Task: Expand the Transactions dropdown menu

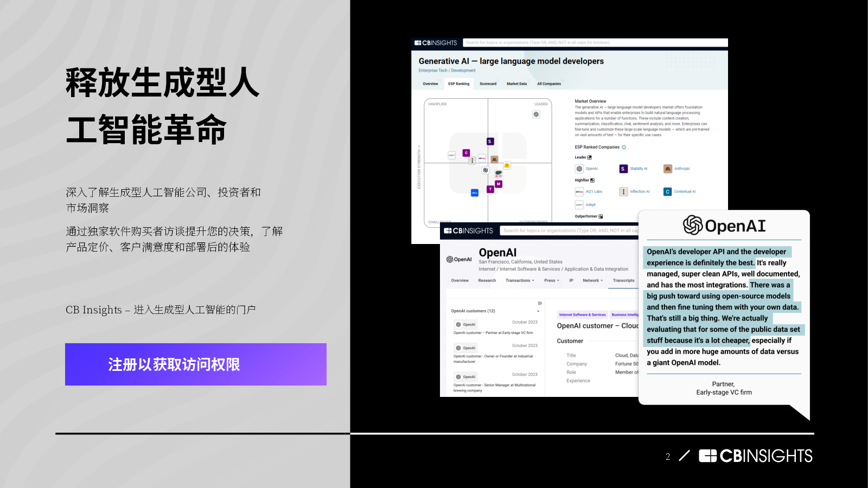Action: click(x=520, y=281)
